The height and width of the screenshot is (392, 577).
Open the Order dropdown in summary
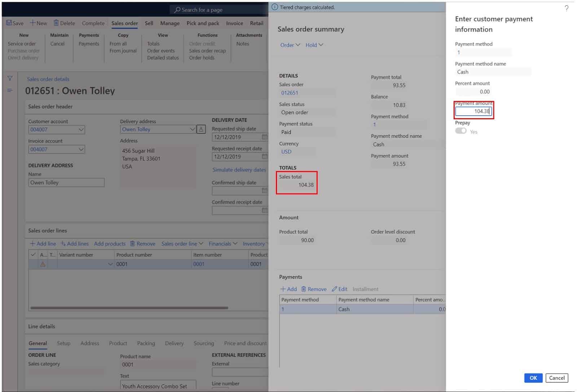[x=290, y=45]
